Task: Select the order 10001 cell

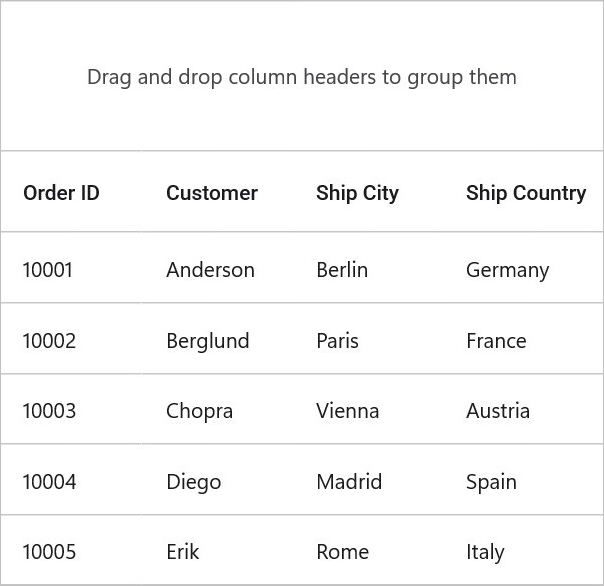Action: (48, 270)
